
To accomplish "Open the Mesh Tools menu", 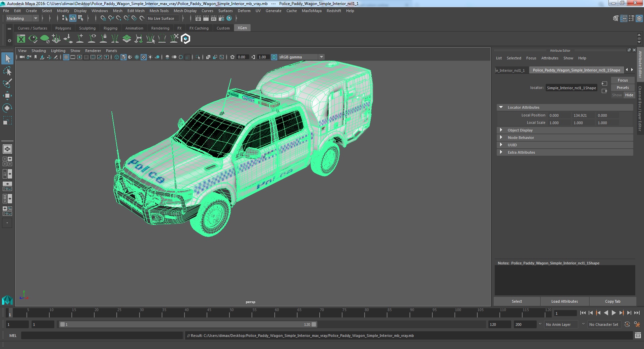I will click(x=159, y=11).
